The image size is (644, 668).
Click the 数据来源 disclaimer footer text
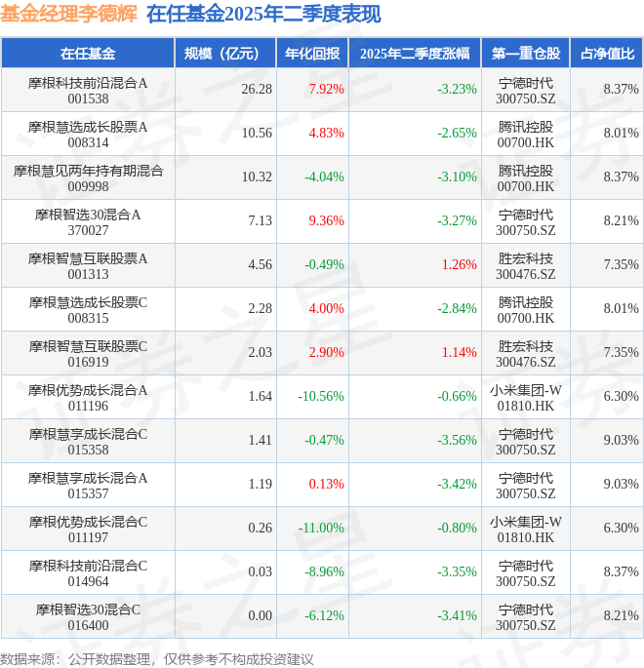tap(156, 659)
